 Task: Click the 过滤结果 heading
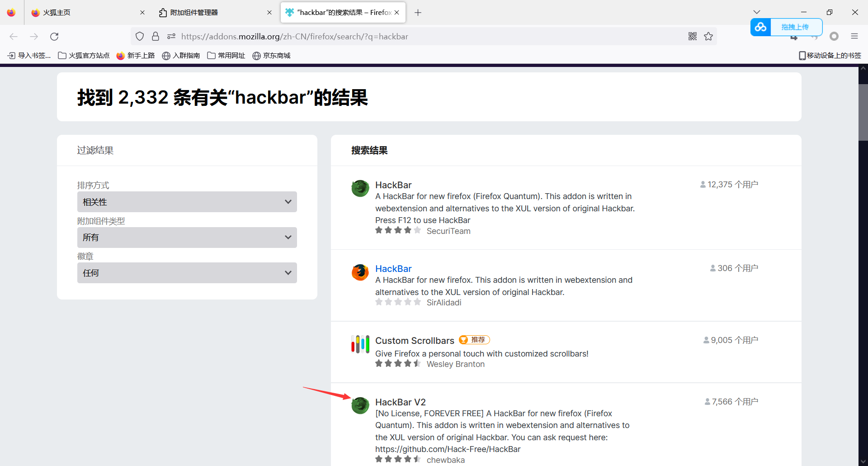point(95,151)
